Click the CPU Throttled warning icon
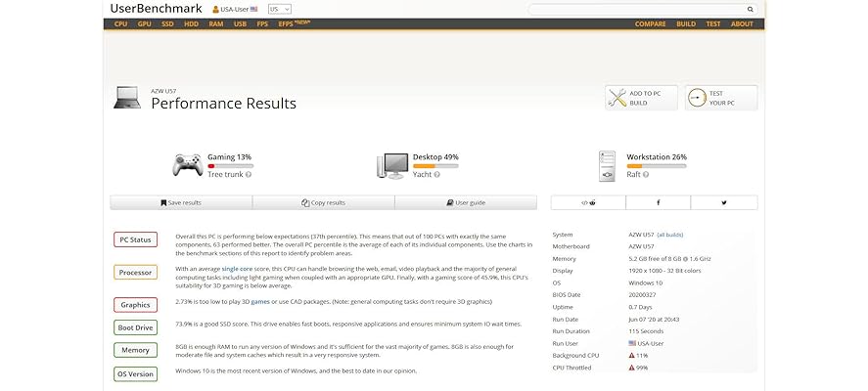The image size is (868, 391). tap(631, 368)
